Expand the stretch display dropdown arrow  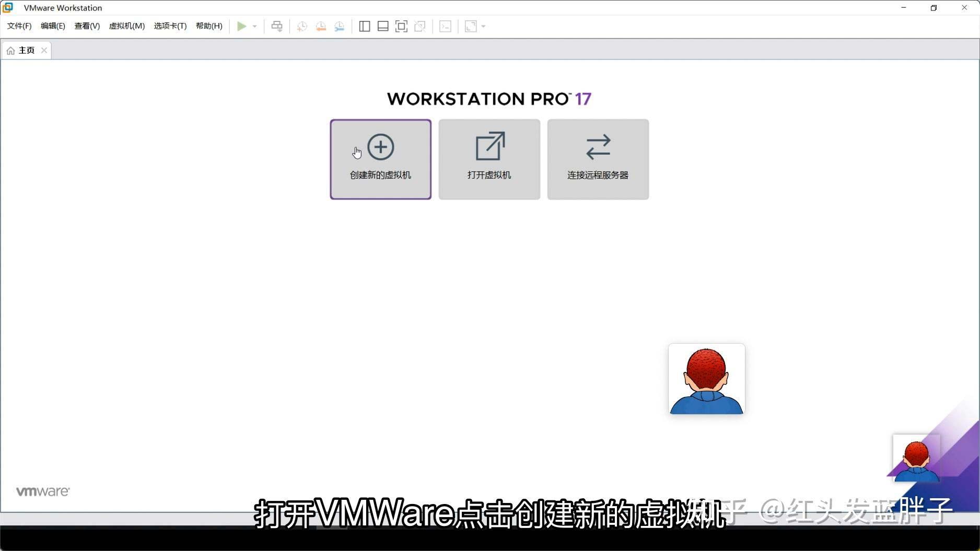click(484, 26)
